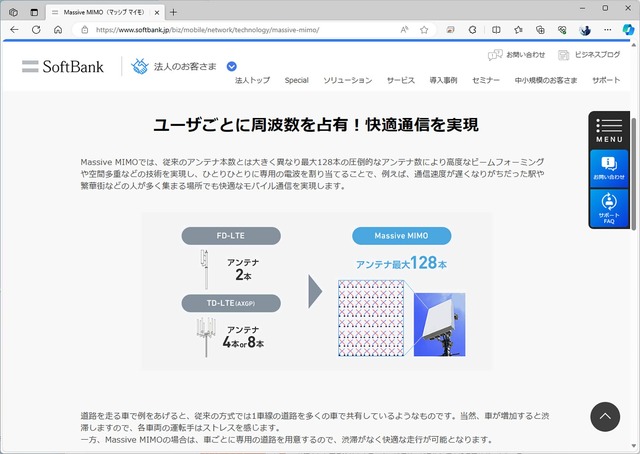The width and height of the screenshot is (640, 454).
Task: View site information lock icon
Action: (x=84, y=30)
